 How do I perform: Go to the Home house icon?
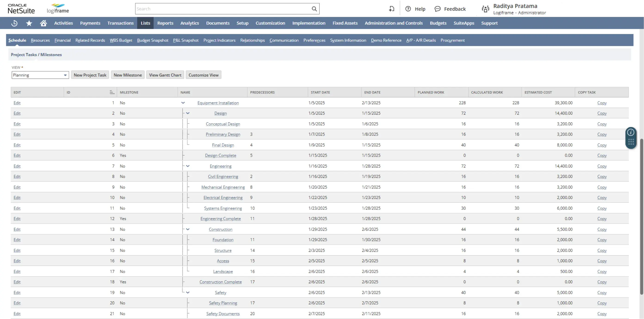point(43,23)
